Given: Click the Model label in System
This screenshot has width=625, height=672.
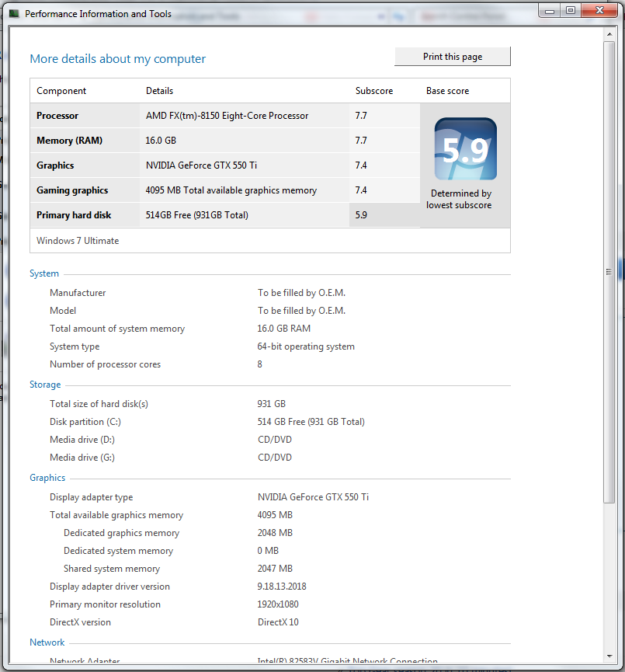Looking at the screenshot, I should coord(63,311).
